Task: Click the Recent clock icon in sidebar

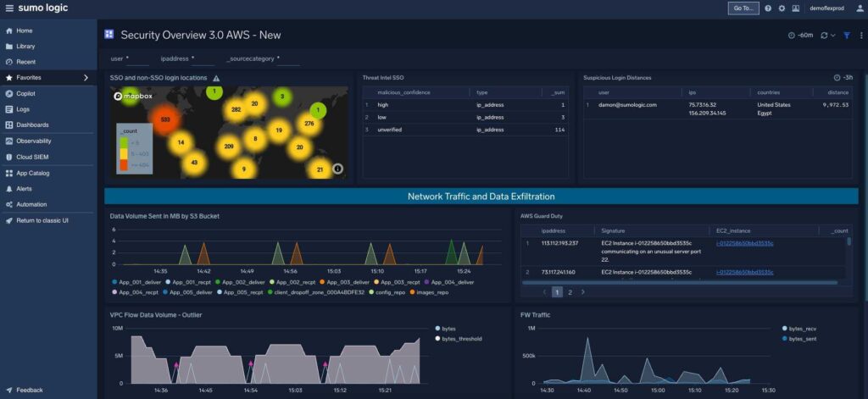Action: coord(8,62)
